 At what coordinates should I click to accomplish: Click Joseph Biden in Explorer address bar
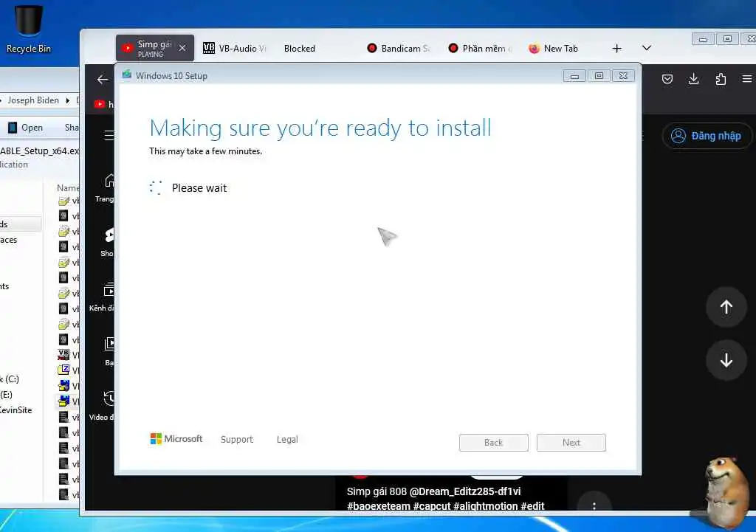tap(32, 100)
